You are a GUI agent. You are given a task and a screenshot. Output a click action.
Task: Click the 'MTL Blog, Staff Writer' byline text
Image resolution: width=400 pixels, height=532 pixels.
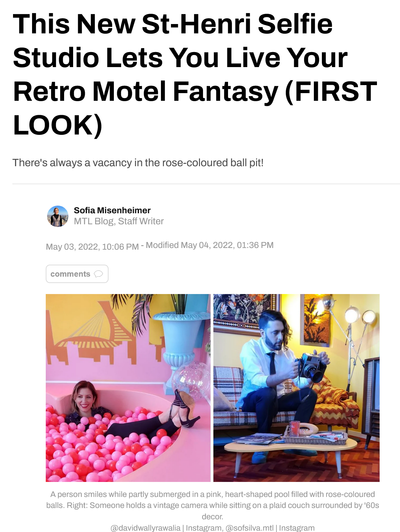click(x=119, y=221)
